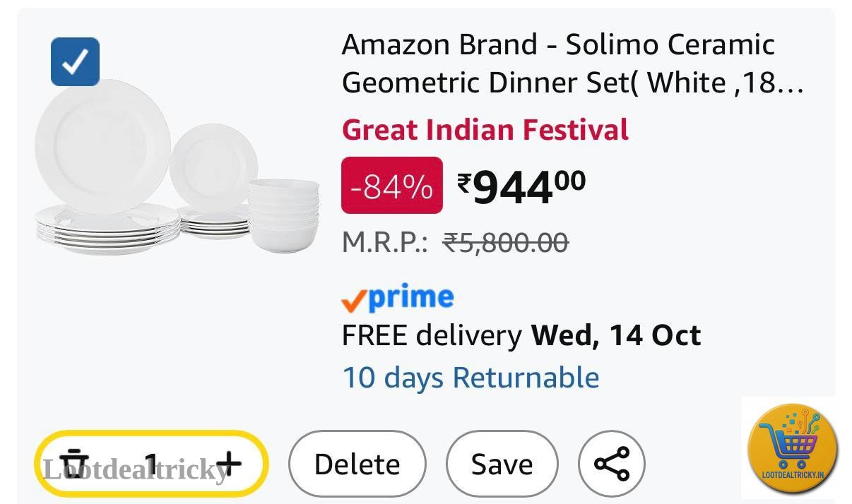852x504 pixels.
Task: Tap the Great Indian Festival label
Action: coord(485,130)
